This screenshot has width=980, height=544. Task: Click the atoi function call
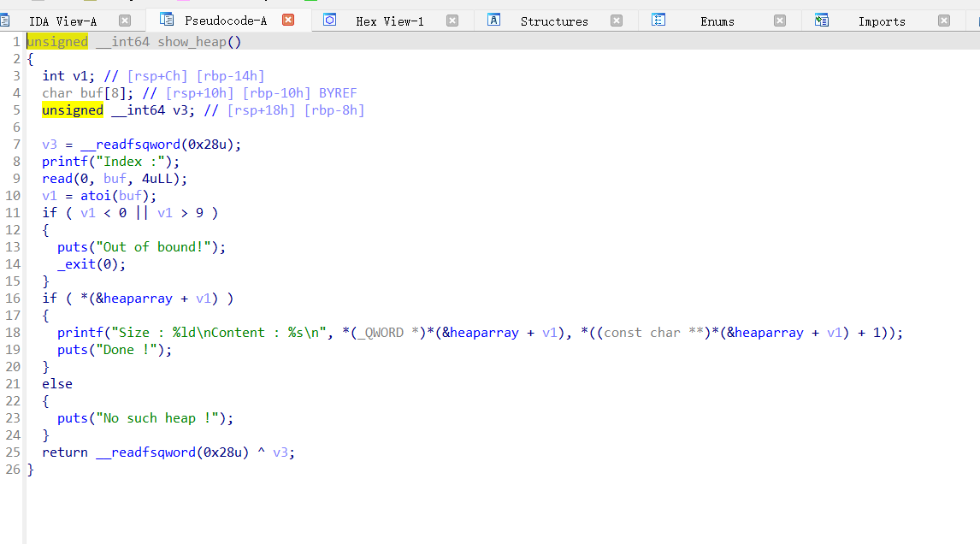point(96,196)
